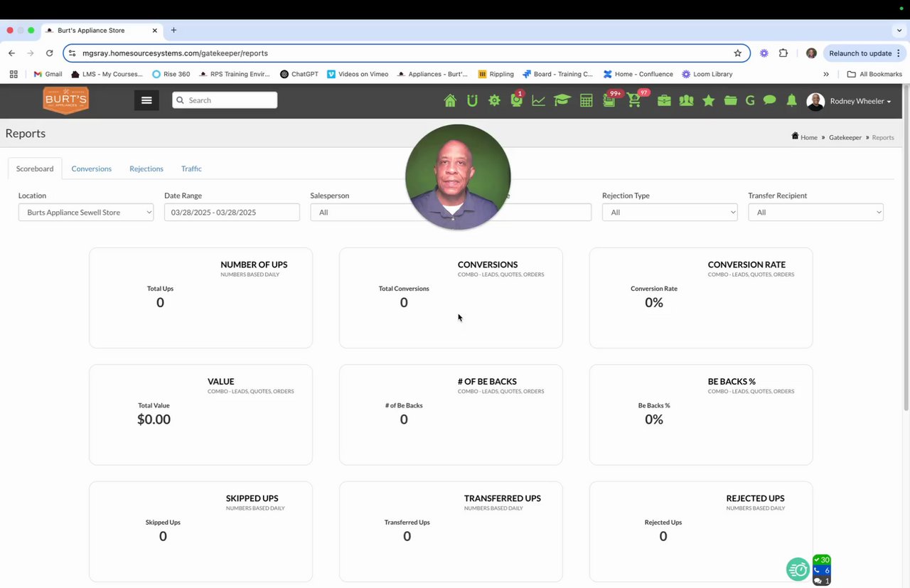Expand the Transfer Recipient dropdown

pyautogui.click(x=815, y=212)
